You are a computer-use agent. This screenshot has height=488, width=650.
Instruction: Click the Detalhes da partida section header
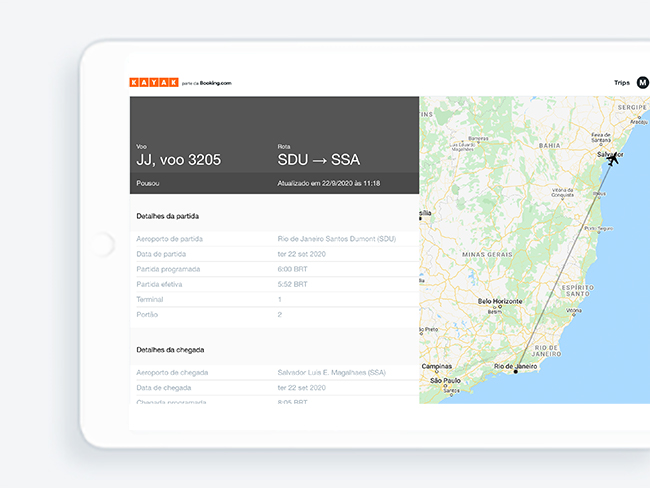coord(170,215)
